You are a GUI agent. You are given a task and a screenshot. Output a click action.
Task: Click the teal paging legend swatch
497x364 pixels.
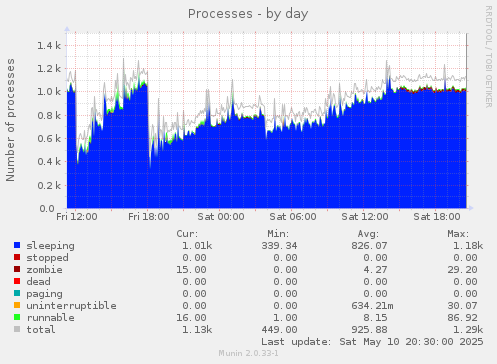(17, 293)
